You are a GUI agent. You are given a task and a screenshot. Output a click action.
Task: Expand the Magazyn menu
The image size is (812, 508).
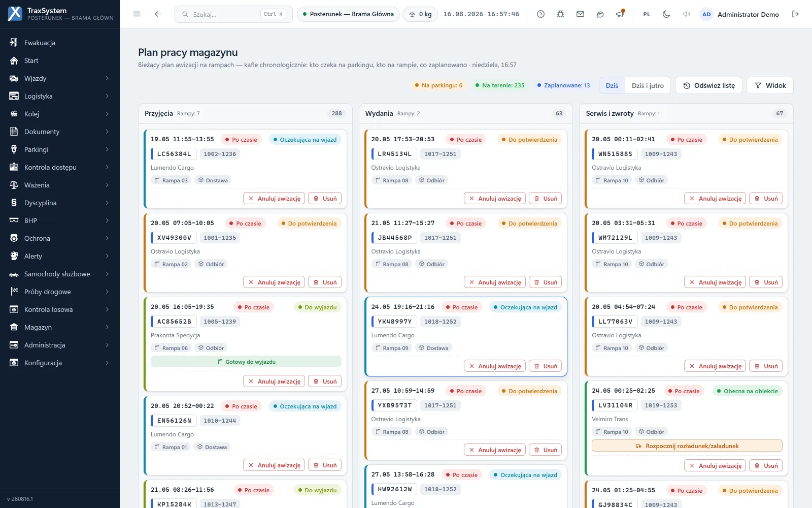[x=60, y=327]
